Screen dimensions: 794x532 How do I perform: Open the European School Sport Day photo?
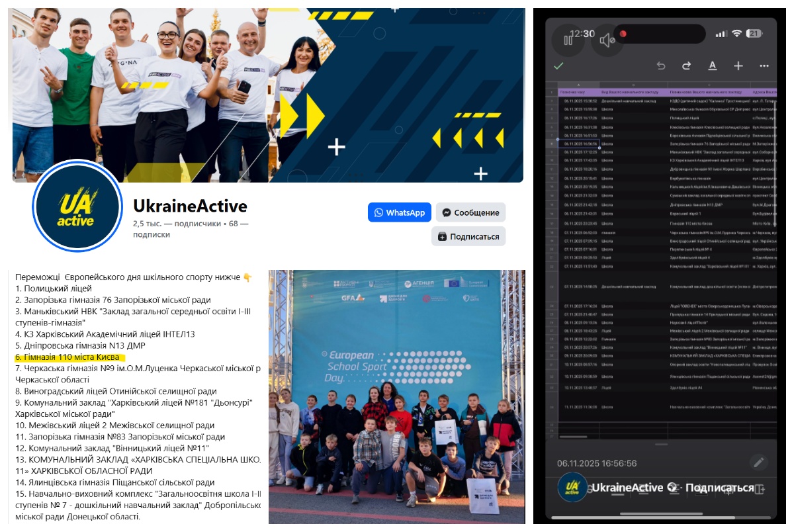[x=397, y=396]
